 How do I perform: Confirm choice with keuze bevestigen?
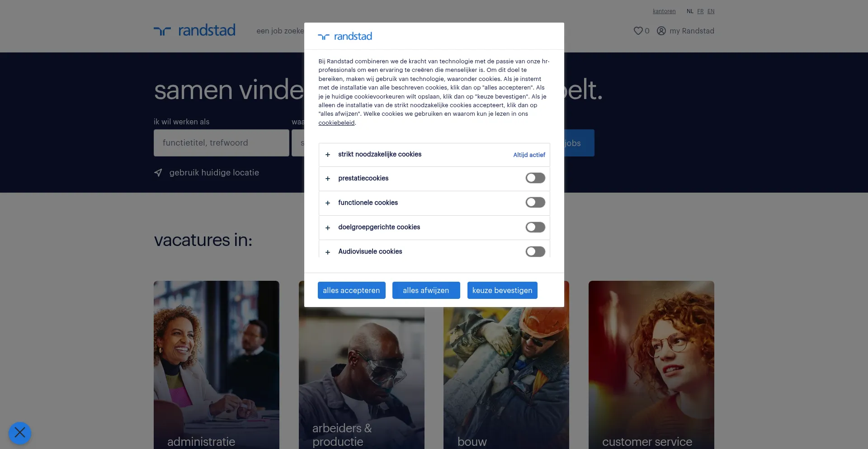[x=502, y=290]
